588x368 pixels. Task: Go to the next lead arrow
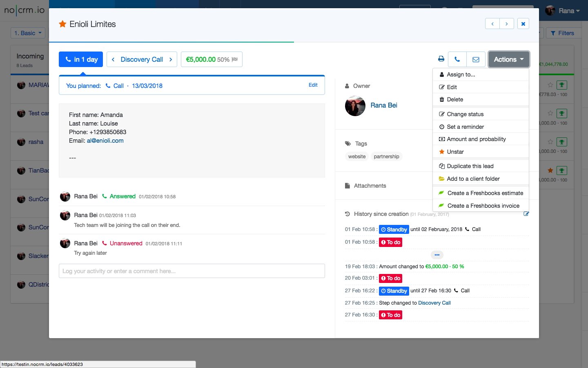507,24
